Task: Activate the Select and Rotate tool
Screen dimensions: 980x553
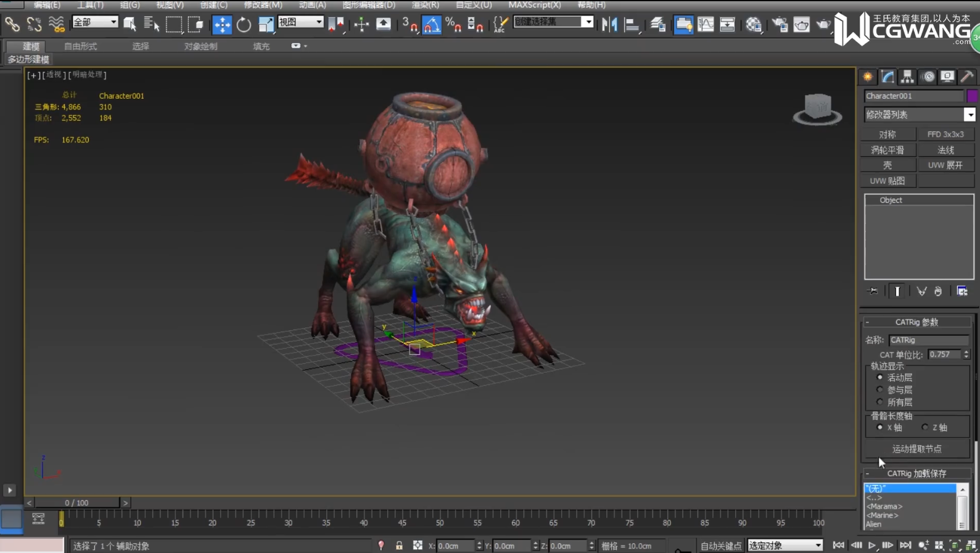Action: 244,24
